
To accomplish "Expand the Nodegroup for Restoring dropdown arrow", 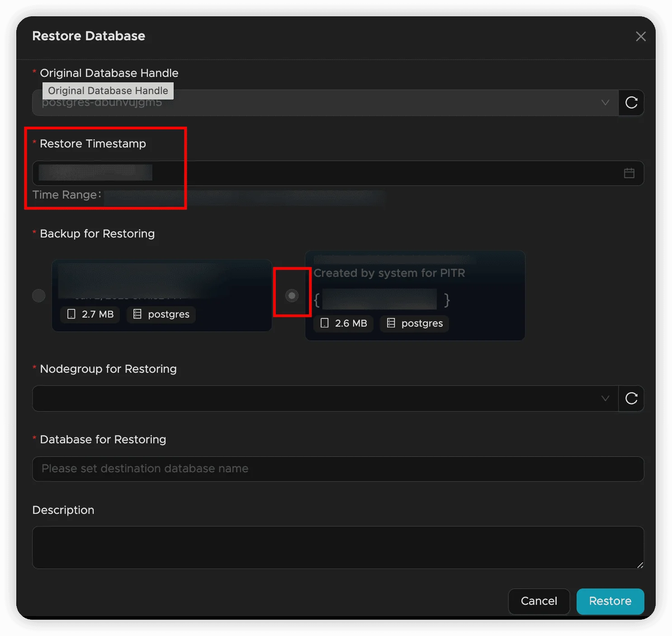I will point(605,399).
